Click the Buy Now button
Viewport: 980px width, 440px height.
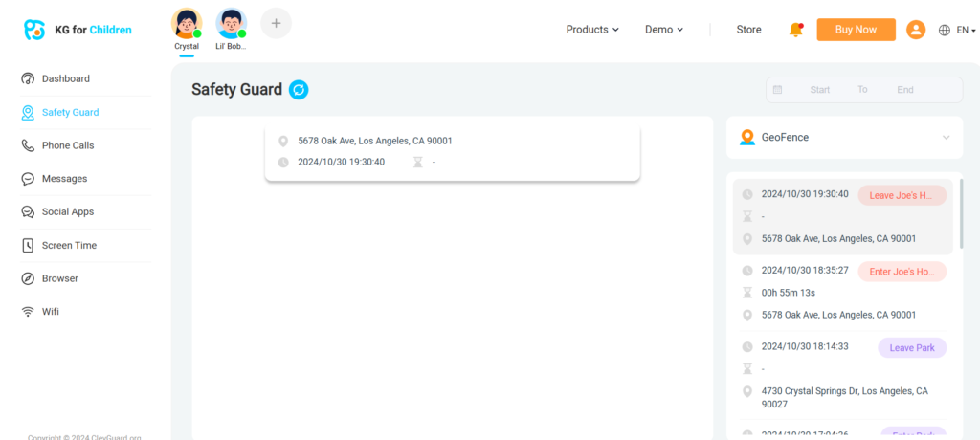[x=857, y=30]
